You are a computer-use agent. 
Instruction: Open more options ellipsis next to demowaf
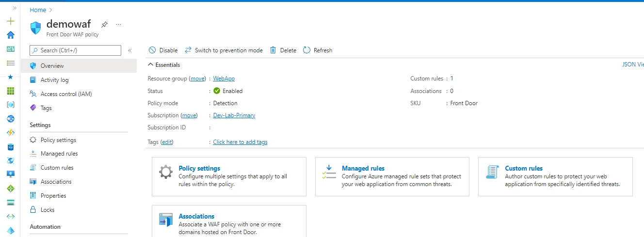pos(119,24)
